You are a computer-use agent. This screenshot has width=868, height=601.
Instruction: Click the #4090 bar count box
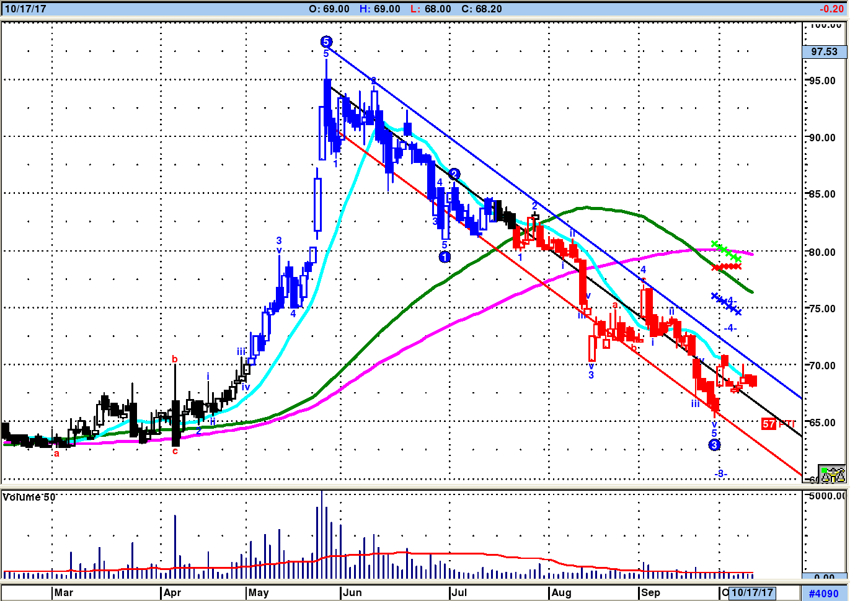point(823,593)
